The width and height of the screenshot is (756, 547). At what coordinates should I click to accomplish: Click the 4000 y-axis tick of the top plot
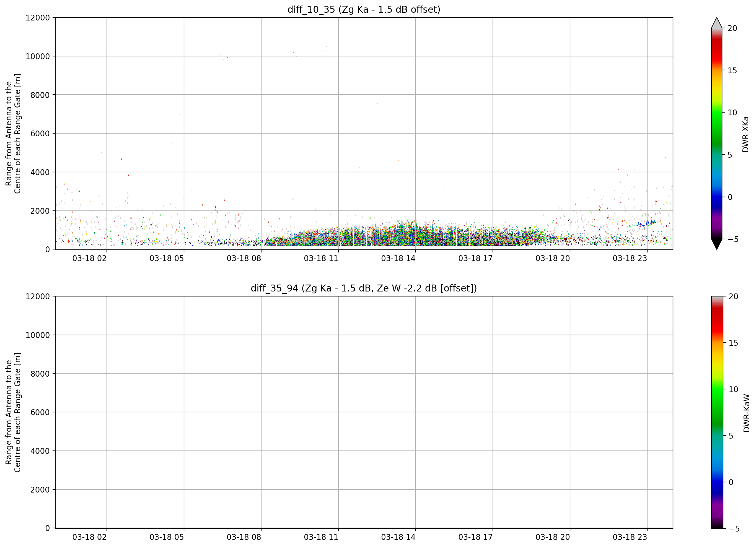[40, 172]
